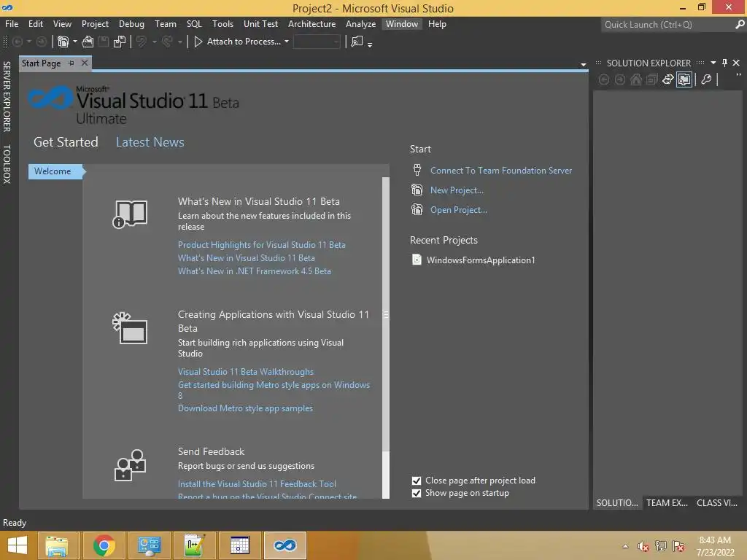Viewport: 747px width, 560px height.
Task: Open the Window menu
Action: coord(402,24)
